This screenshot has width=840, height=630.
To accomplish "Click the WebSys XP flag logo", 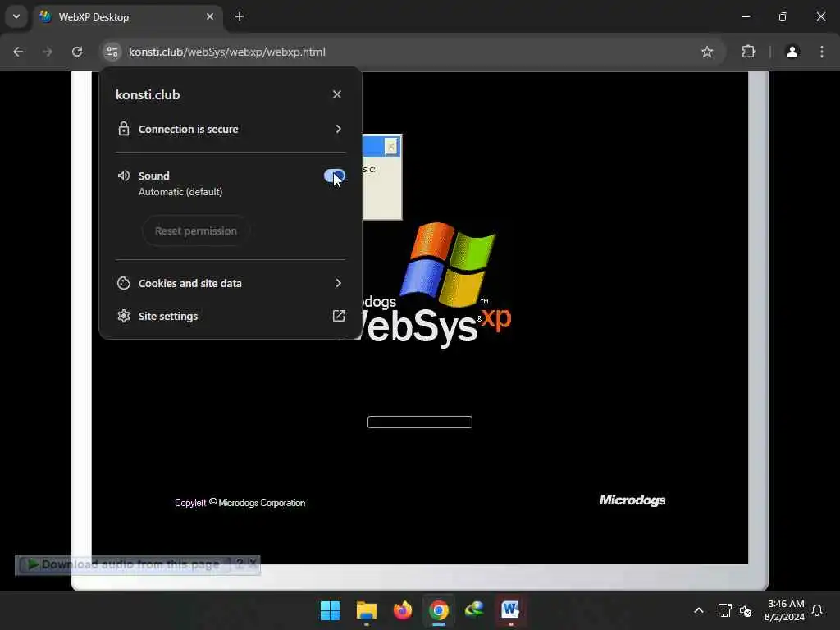I will click(x=448, y=264).
